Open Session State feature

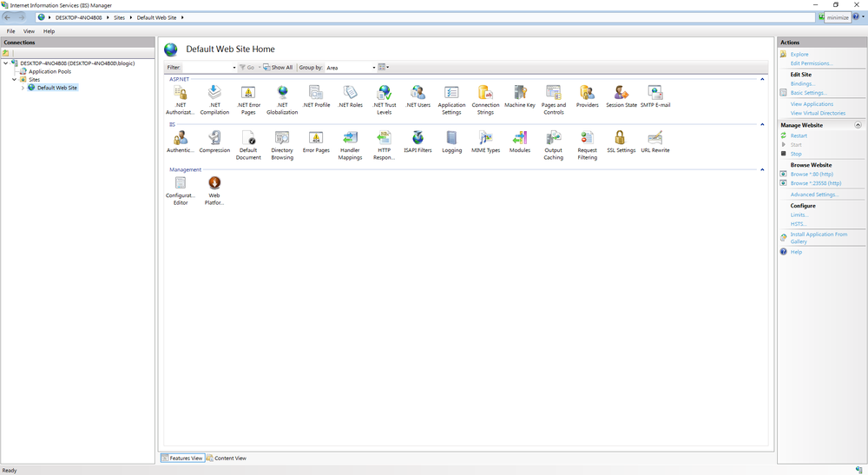pos(621,96)
